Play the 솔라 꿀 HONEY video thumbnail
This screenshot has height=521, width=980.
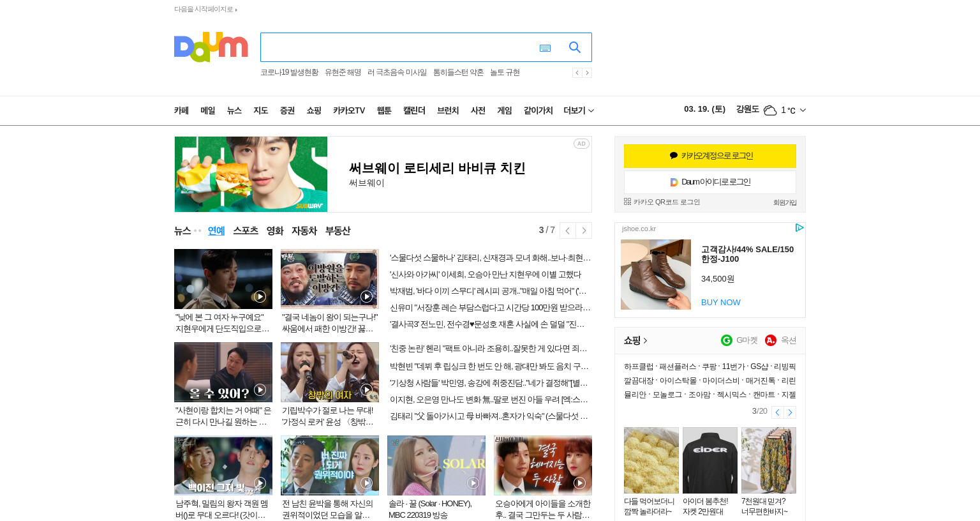point(436,465)
